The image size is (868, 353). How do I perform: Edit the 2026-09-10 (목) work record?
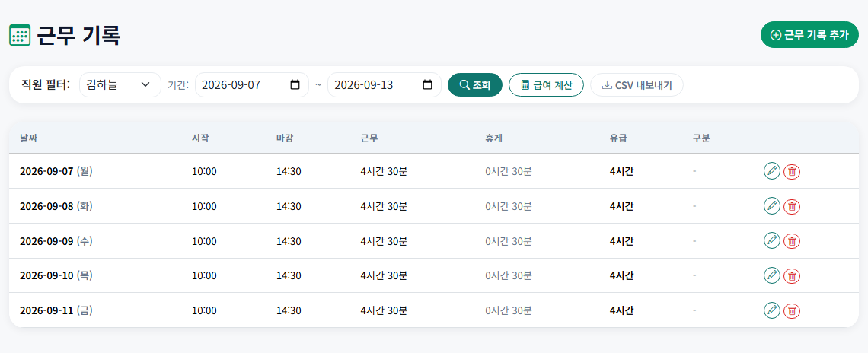coord(771,275)
